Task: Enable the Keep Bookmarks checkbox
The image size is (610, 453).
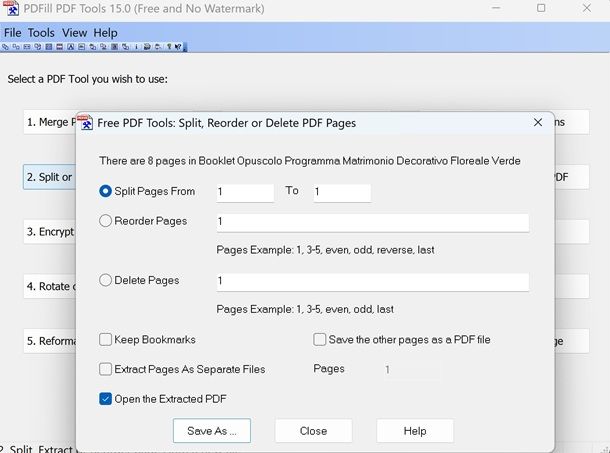Action: 105,339
